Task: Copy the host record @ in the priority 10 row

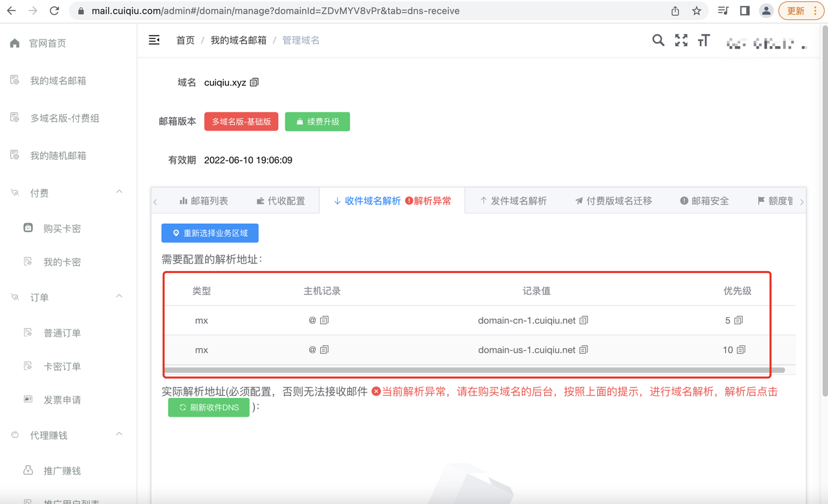Action: pos(325,349)
